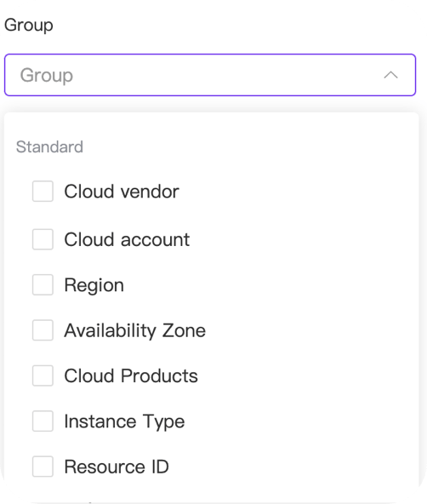Check the Resource ID checkbox
427x504 pixels.
43,466
